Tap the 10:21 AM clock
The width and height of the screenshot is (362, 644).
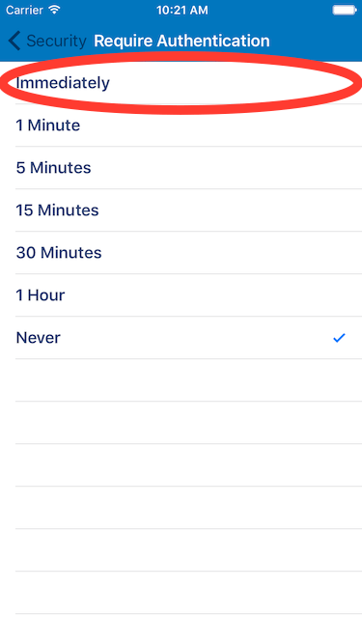pyautogui.click(x=181, y=11)
